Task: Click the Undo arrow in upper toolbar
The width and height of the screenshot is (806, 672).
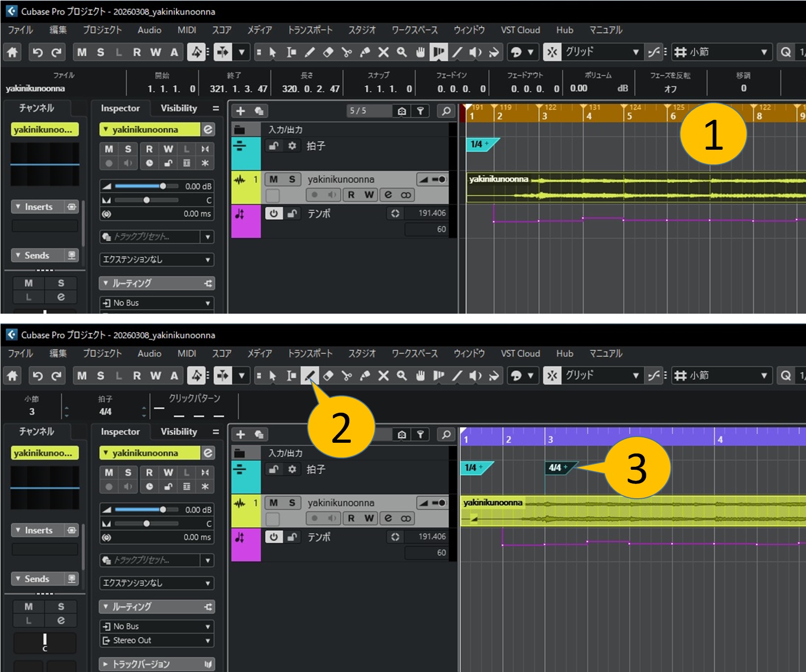Action: click(x=38, y=53)
